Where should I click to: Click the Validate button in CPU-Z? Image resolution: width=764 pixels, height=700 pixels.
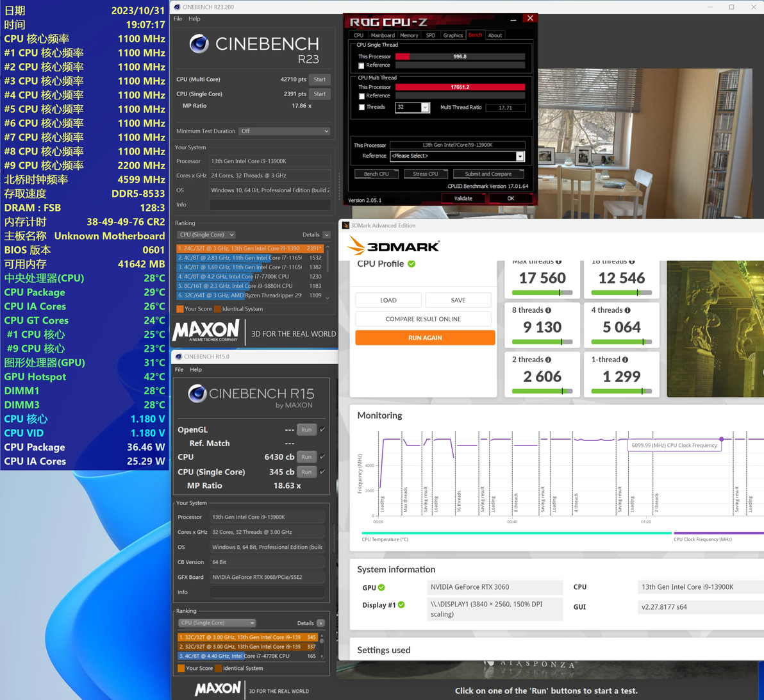point(463,199)
